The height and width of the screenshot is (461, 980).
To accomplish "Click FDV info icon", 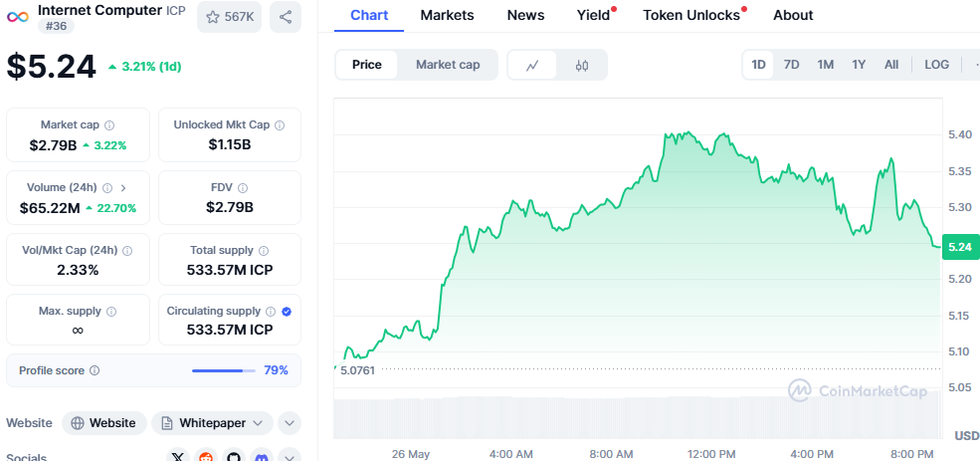I will pos(243,187).
